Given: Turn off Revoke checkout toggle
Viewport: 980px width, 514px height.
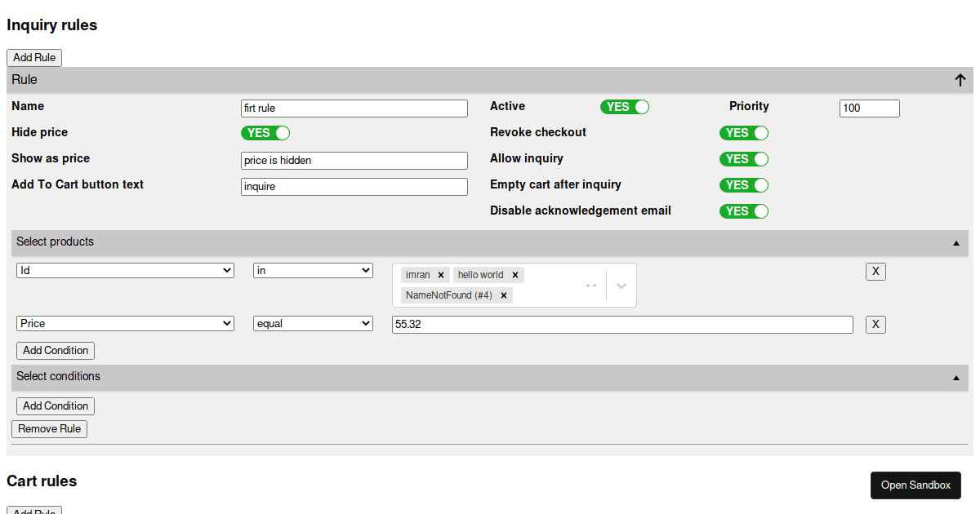Looking at the screenshot, I should 744,133.
